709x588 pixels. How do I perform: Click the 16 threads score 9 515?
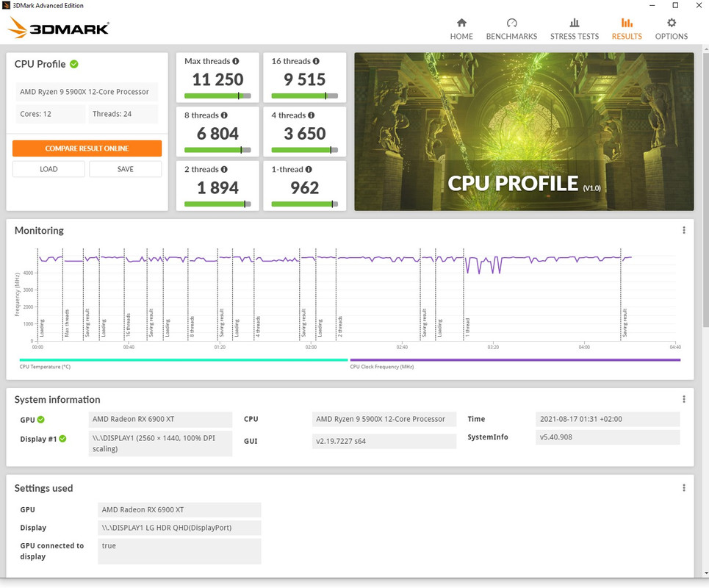304,79
